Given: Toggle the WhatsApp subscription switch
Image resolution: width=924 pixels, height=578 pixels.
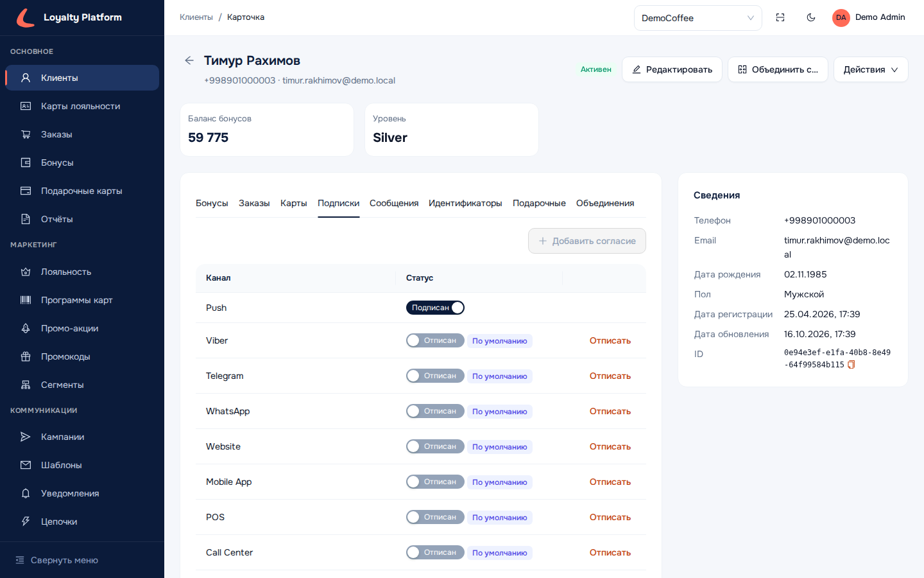Looking at the screenshot, I should click(435, 411).
